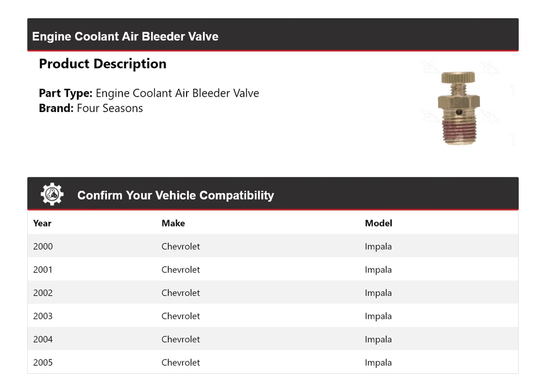The height and width of the screenshot is (392, 546).
Task: Click Impala in the 2001 row
Action: tap(378, 270)
